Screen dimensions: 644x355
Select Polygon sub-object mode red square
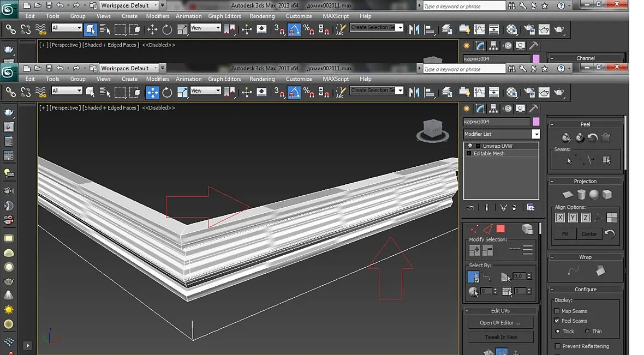[500, 229]
